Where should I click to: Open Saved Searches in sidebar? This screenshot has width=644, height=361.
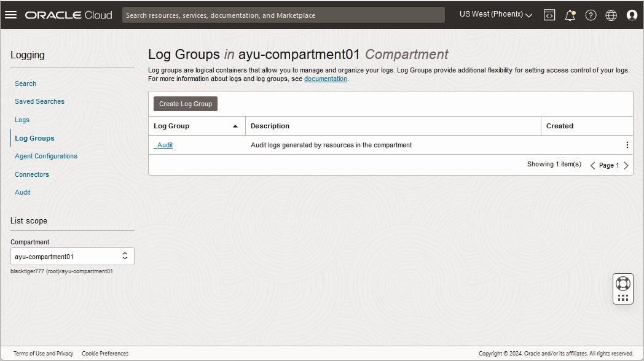(x=39, y=101)
